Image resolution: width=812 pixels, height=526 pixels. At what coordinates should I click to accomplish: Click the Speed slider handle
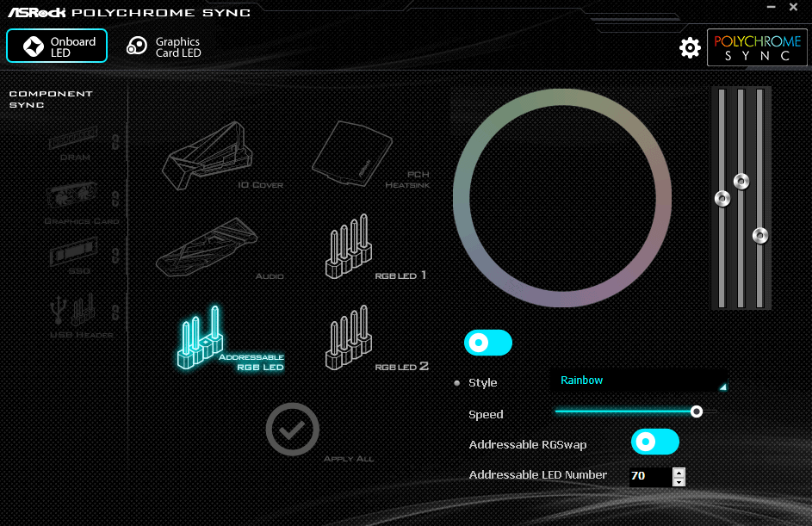pos(697,412)
